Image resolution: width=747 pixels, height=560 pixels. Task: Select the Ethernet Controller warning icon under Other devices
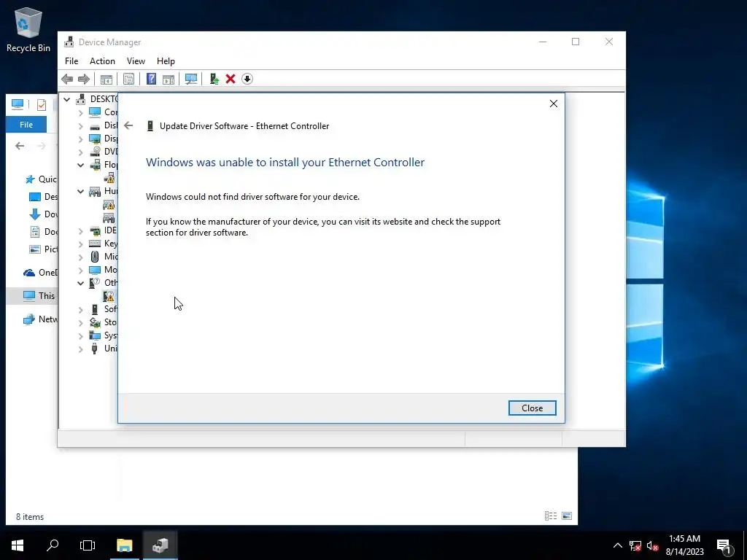pyautogui.click(x=109, y=296)
